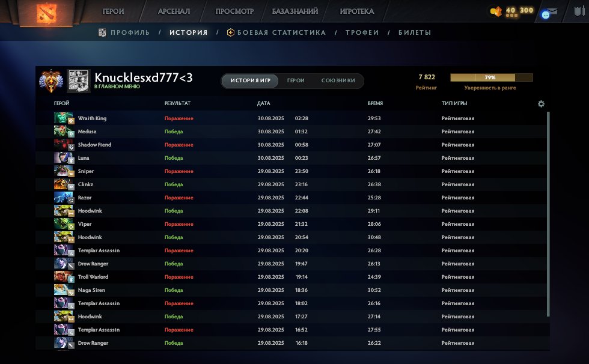Click the Troll Warlord hero portrait

tap(63, 277)
